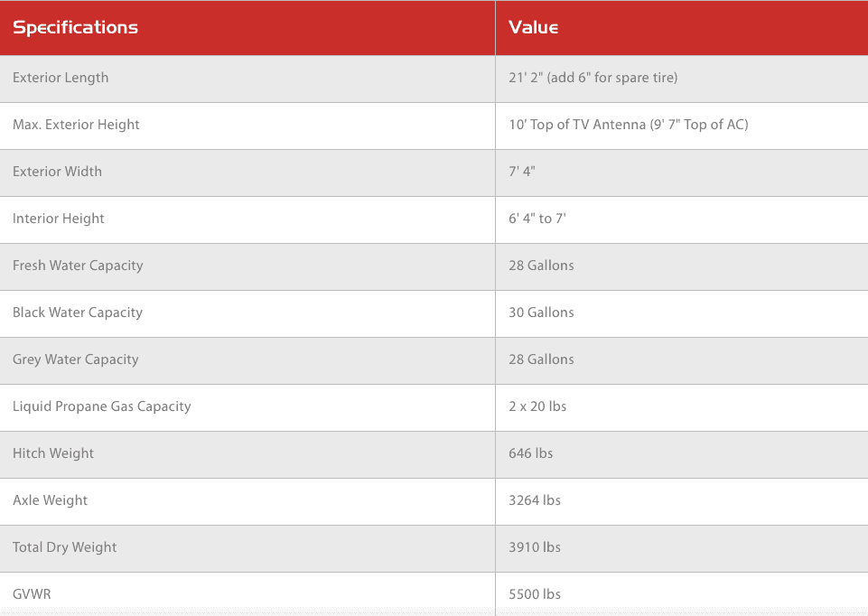Click the Fresh Water Capacity label

(78, 266)
